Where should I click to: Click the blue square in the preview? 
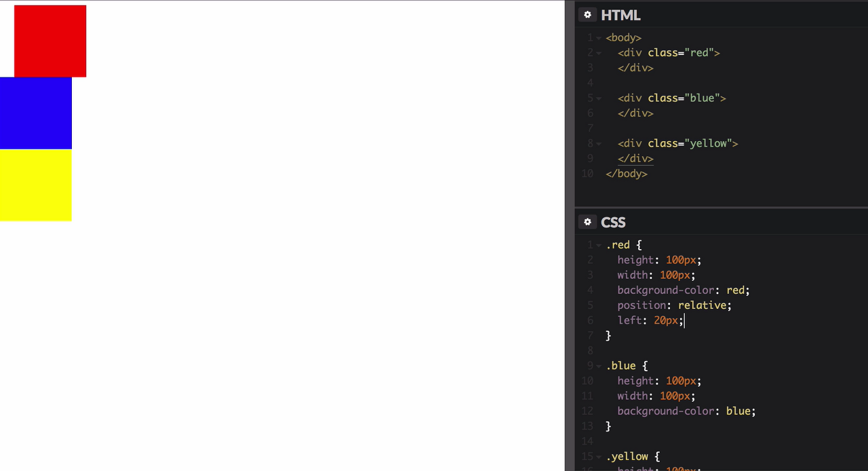tap(36, 113)
